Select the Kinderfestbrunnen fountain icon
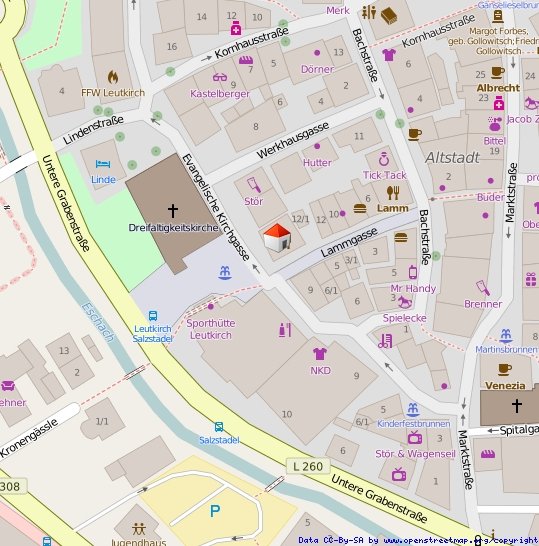This screenshot has height=546, width=539. [413, 410]
